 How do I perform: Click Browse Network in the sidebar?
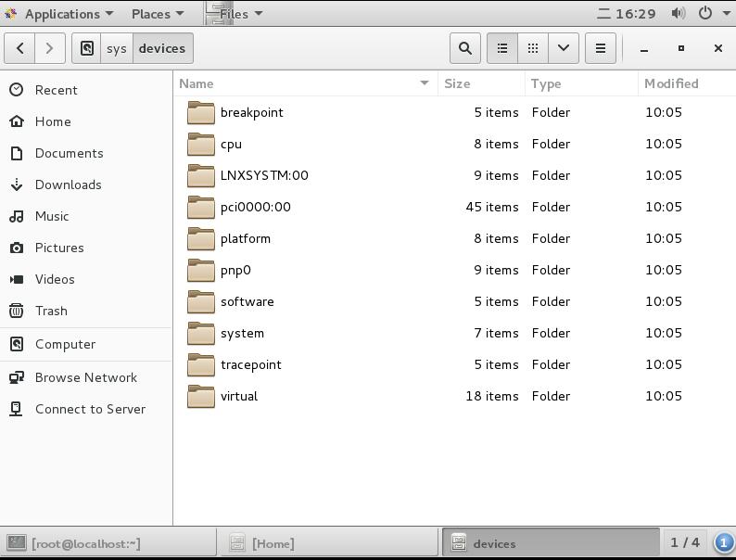pos(86,377)
